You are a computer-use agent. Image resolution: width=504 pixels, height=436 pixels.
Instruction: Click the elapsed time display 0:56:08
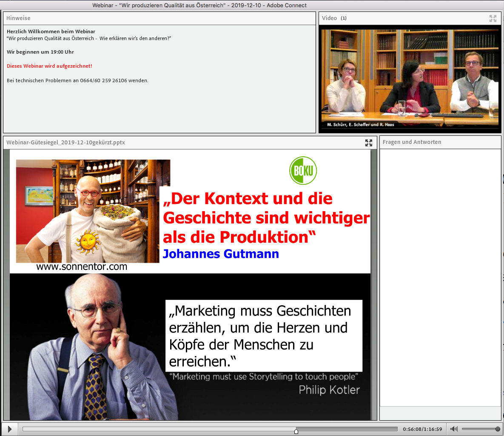point(412,429)
